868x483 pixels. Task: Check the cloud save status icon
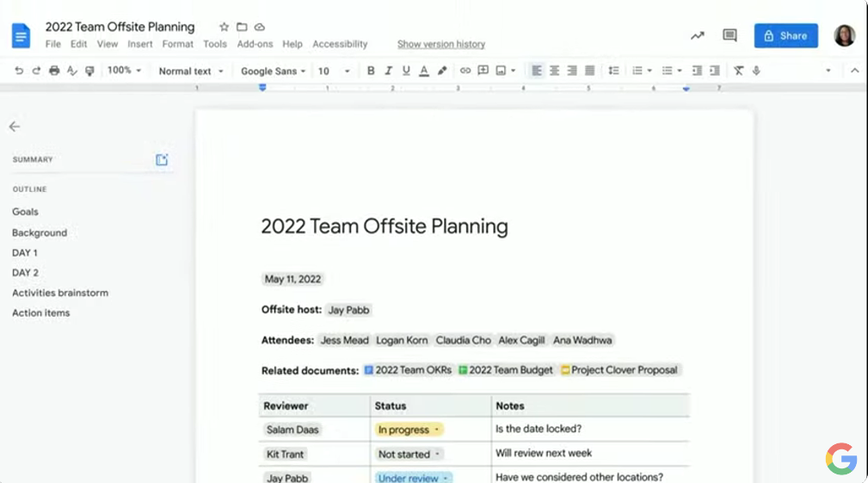point(260,27)
